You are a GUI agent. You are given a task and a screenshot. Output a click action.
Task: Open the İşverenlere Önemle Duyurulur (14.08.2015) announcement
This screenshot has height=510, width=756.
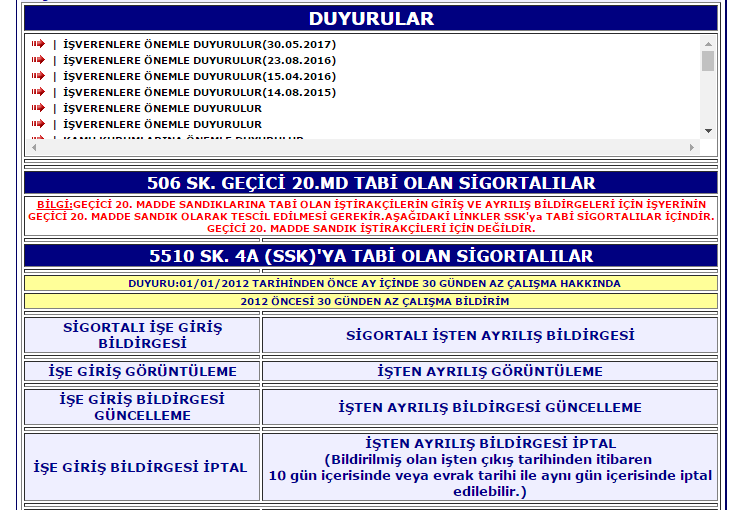click(199, 92)
